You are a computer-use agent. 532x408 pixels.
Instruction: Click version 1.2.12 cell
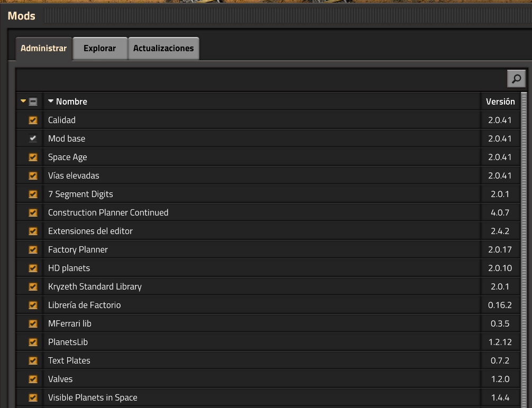click(x=500, y=342)
